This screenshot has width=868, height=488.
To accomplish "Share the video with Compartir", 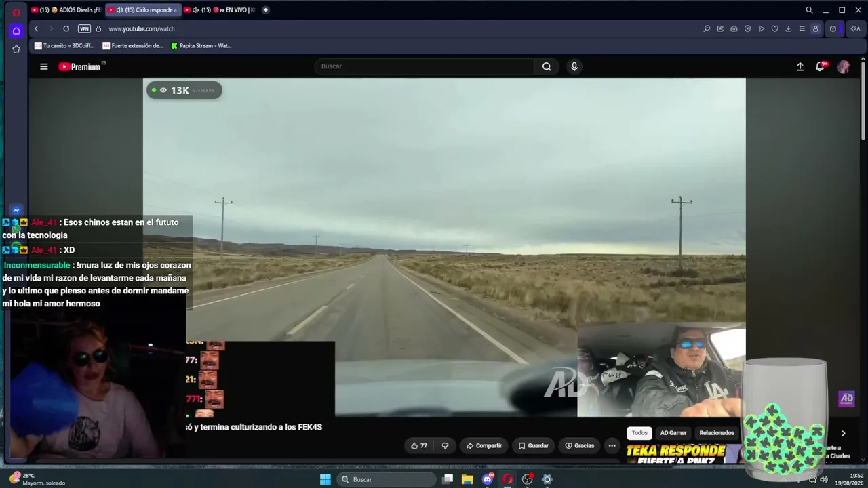I will (484, 445).
